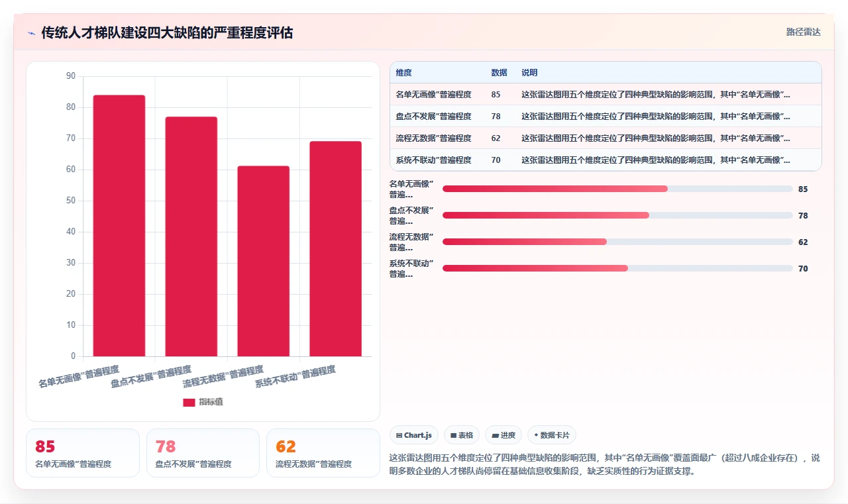Click the table cell value 85

[x=496, y=94]
